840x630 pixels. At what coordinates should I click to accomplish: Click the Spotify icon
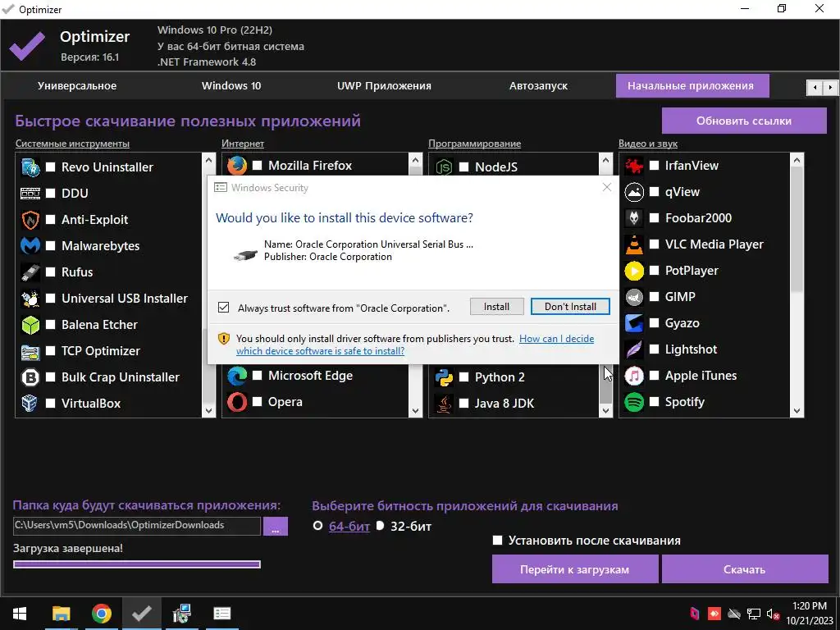point(634,402)
